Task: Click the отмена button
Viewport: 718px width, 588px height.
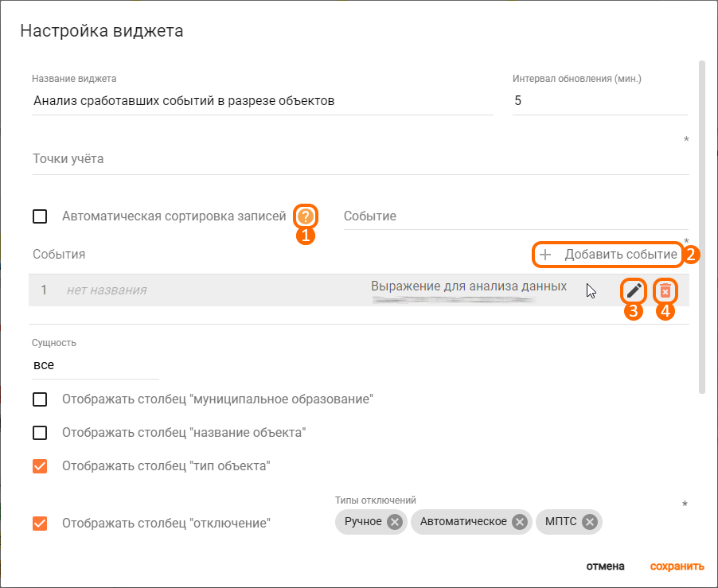Action: point(605,567)
